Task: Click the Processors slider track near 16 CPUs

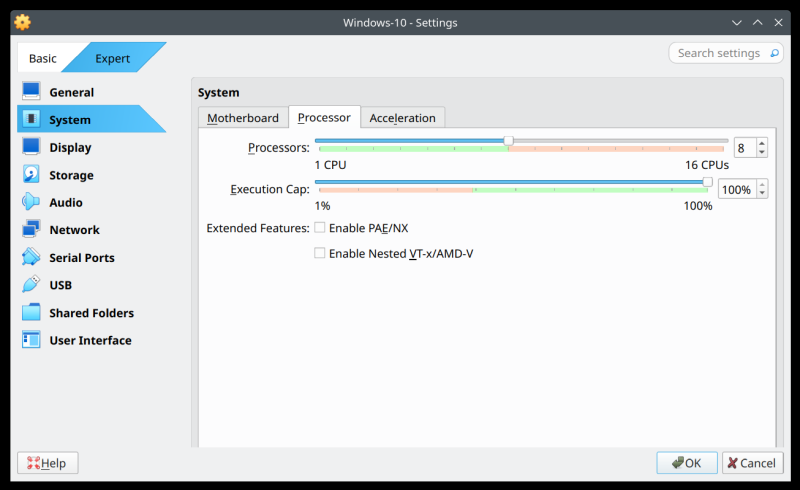Action: pos(722,140)
